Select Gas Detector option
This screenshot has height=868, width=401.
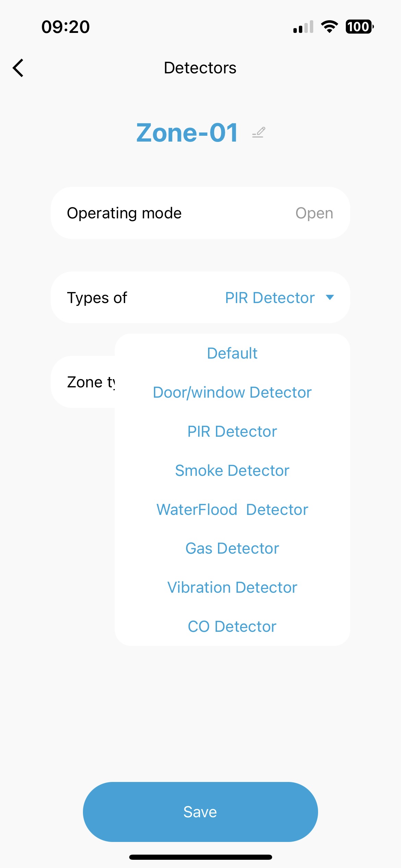click(232, 548)
